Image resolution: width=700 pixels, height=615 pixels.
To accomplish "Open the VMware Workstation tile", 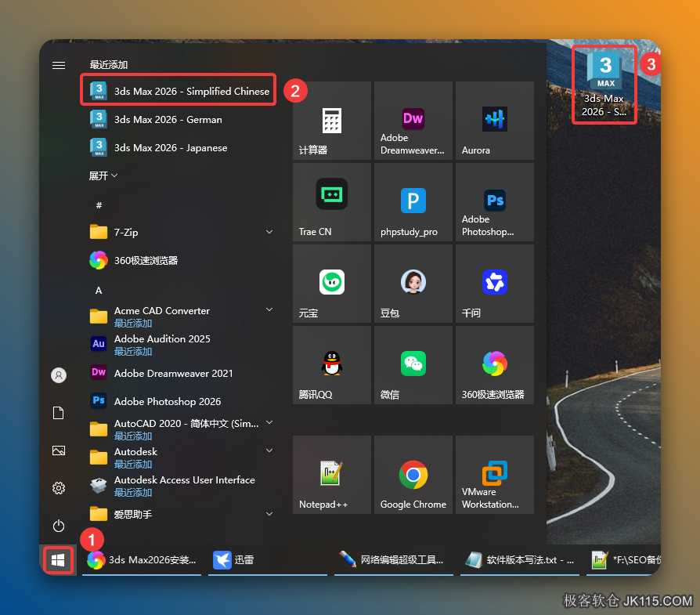I will click(x=495, y=475).
